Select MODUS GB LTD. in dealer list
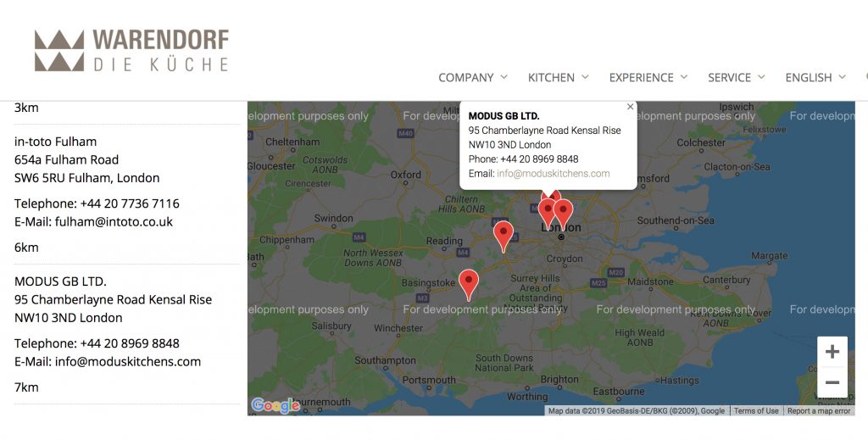Screen dimensions: 868x440 [x=60, y=281]
